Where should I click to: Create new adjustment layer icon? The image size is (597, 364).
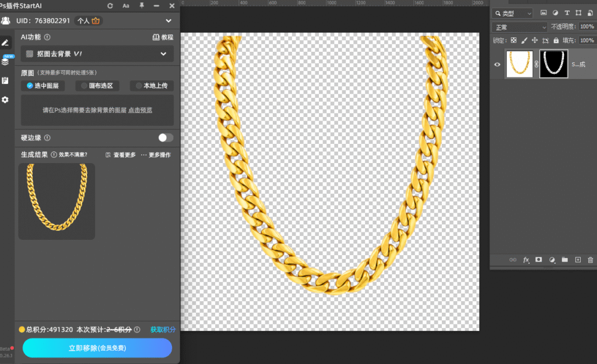[x=552, y=260]
